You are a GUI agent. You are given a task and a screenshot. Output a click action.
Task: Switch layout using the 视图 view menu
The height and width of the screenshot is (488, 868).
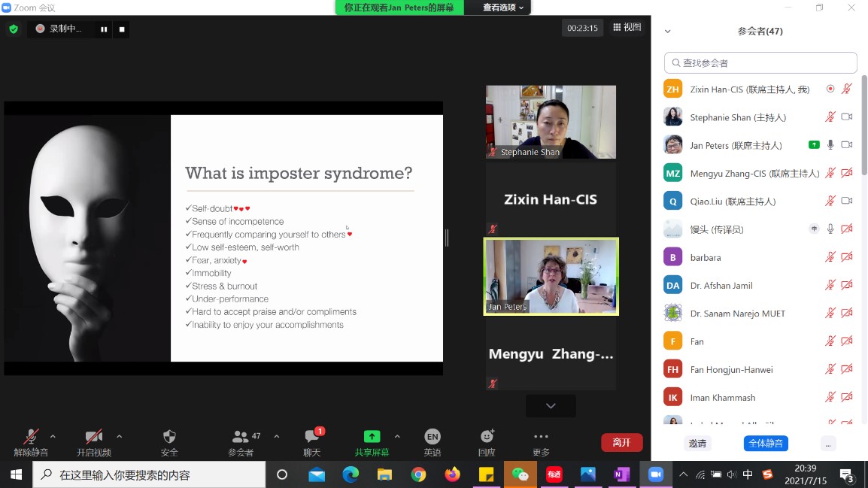(627, 28)
